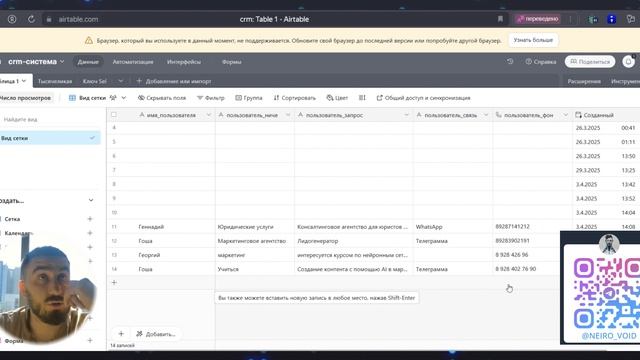The width and height of the screenshot is (640, 360).
Task: Open the Сортировать tool
Action: pyautogui.click(x=294, y=98)
